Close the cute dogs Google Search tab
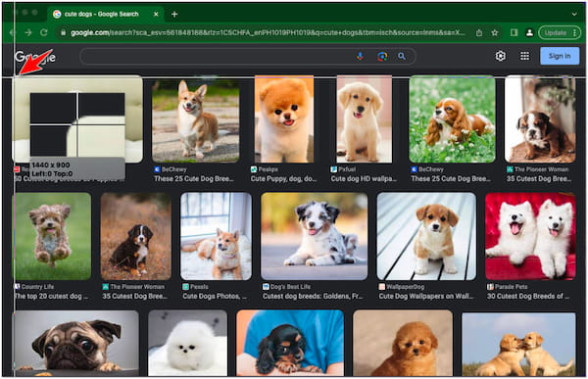This screenshot has height=379, width=588. [156, 15]
